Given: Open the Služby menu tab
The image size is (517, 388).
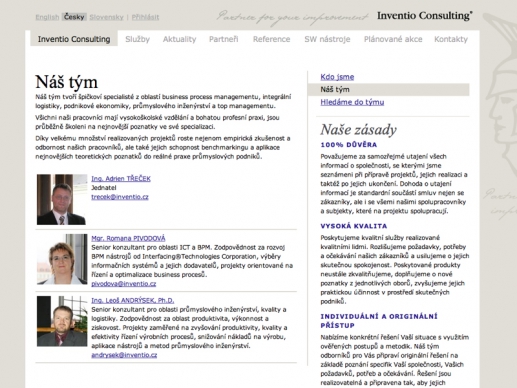Looking at the screenshot, I should click(x=137, y=39).
